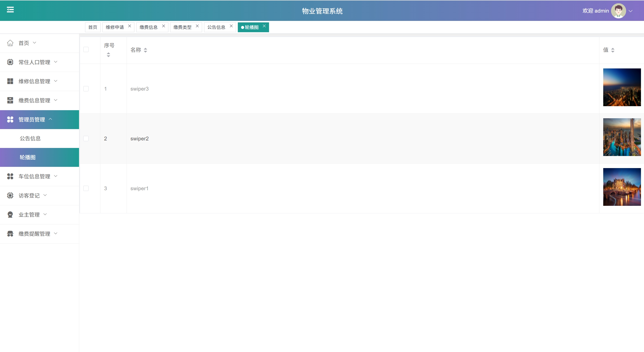Viewport: 644px width, 352px height.
Task: Click the home icon in sidebar
Action: click(10, 43)
